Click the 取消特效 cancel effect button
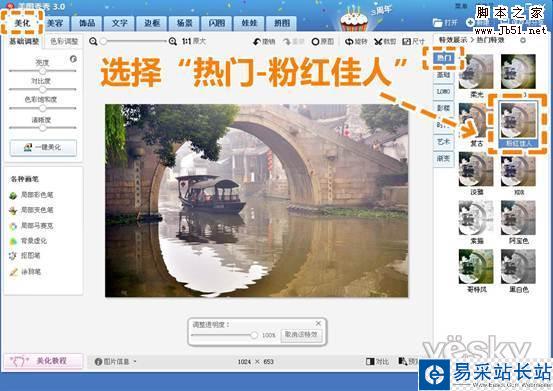The height and width of the screenshot is (391, 553). pyautogui.click(x=301, y=335)
